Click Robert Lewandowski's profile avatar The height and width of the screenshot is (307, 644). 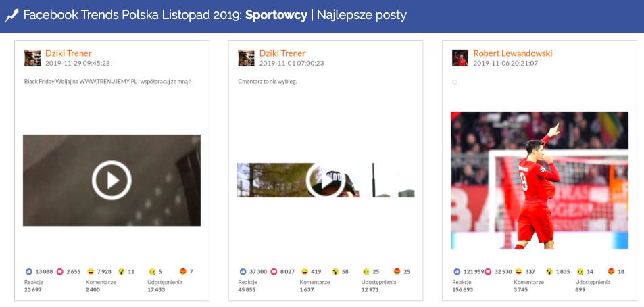(x=460, y=58)
